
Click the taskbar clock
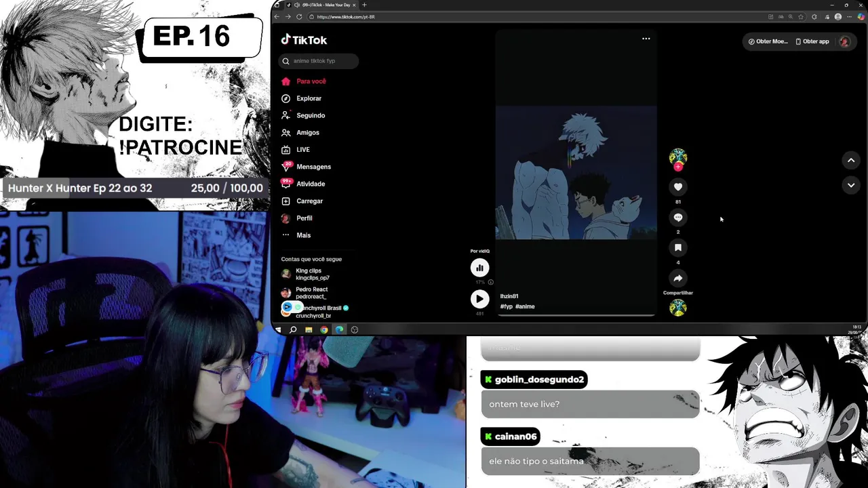[x=856, y=329]
